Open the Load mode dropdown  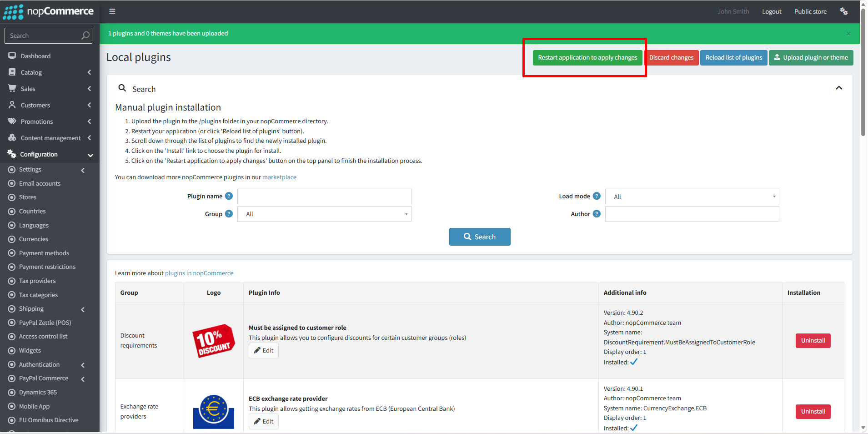(692, 197)
